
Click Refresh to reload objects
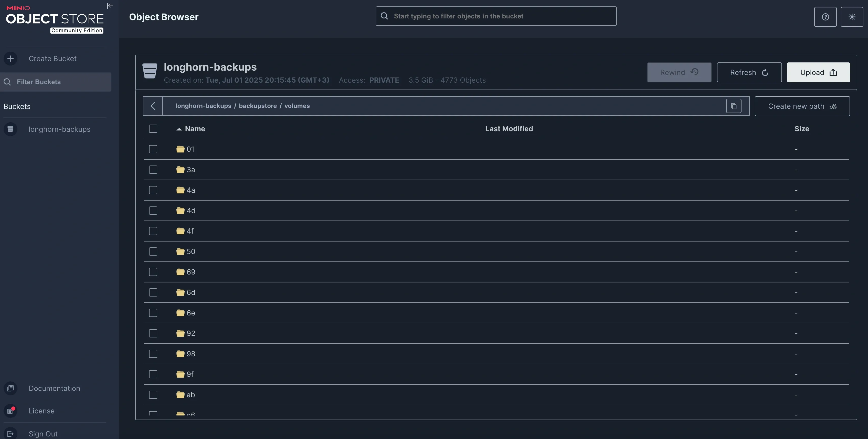pos(749,72)
